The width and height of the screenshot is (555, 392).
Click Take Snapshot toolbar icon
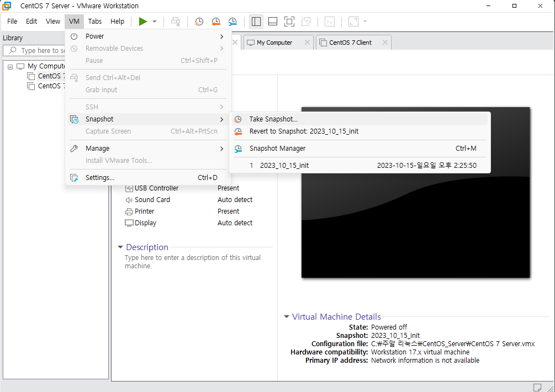click(x=199, y=22)
